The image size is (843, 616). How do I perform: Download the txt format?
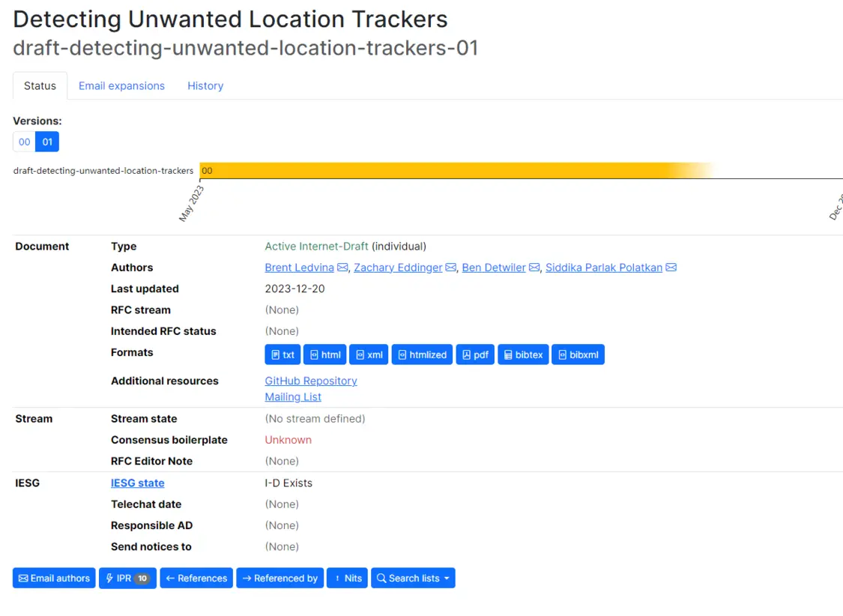(x=282, y=354)
